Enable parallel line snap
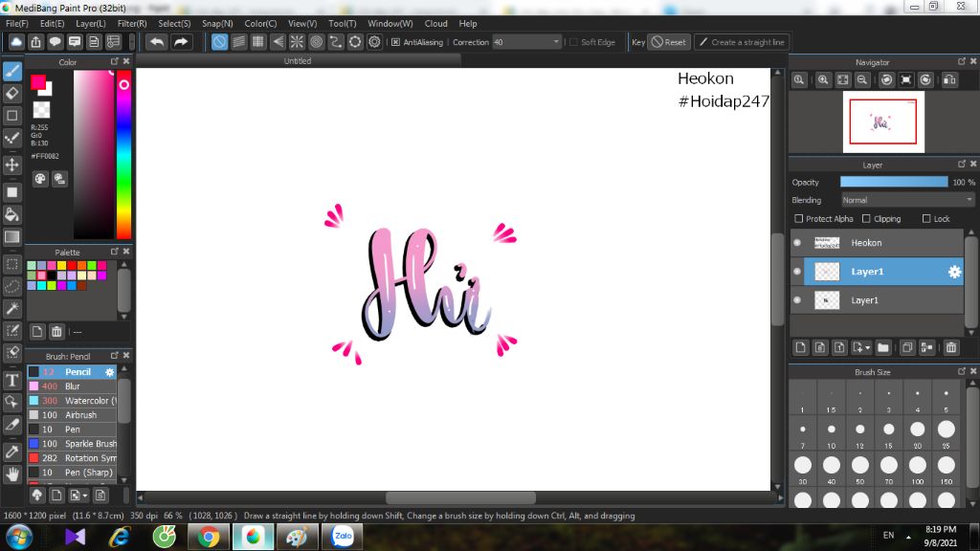Screen dimensions: 980x551 click(x=238, y=42)
